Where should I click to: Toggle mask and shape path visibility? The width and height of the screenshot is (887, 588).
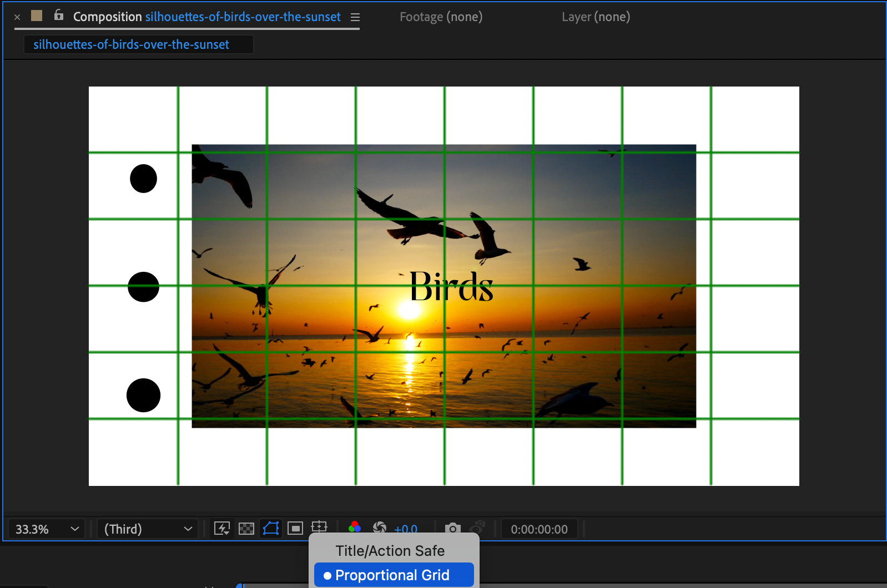click(271, 529)
